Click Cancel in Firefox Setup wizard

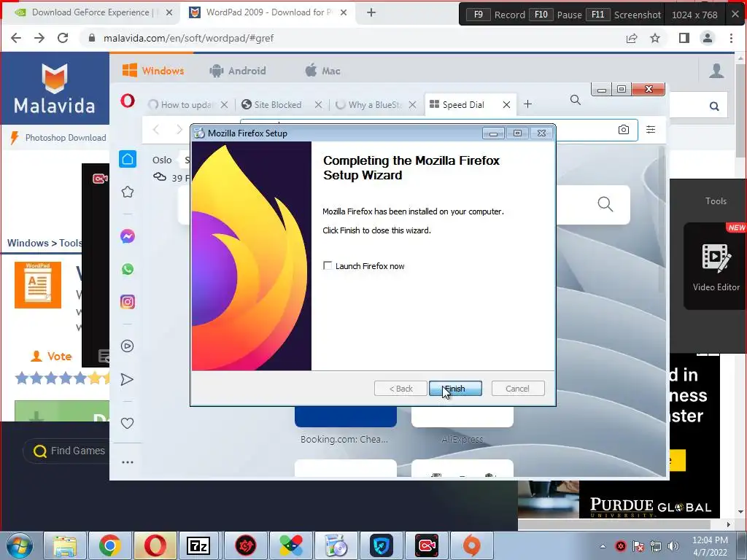[517, 389]
